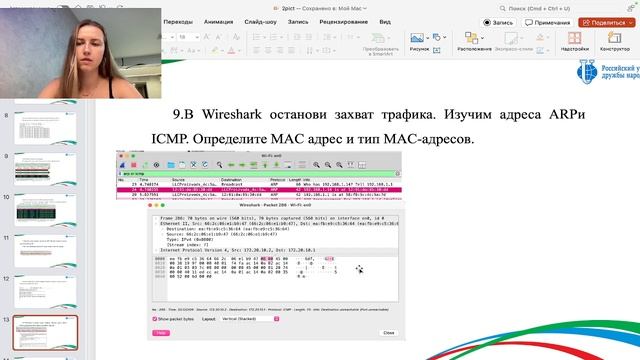Screen dimensions: 640x360
Task: Open the Примечания comments pane
Action: [547, 23]
